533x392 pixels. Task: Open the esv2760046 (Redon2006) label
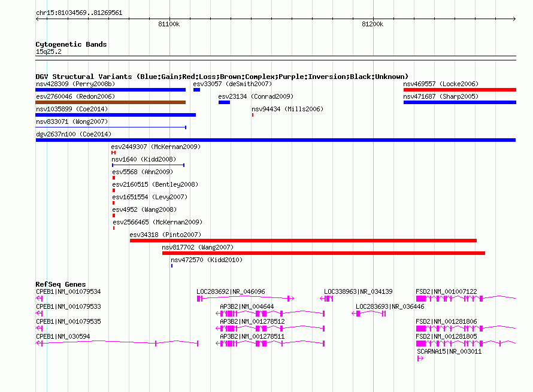[75, 96]
